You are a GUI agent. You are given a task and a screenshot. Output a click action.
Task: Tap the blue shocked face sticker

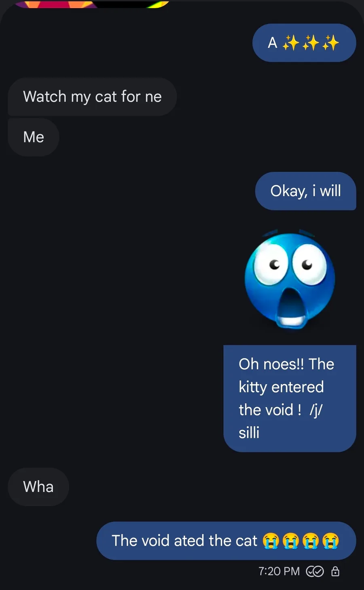tap(290, 279)
